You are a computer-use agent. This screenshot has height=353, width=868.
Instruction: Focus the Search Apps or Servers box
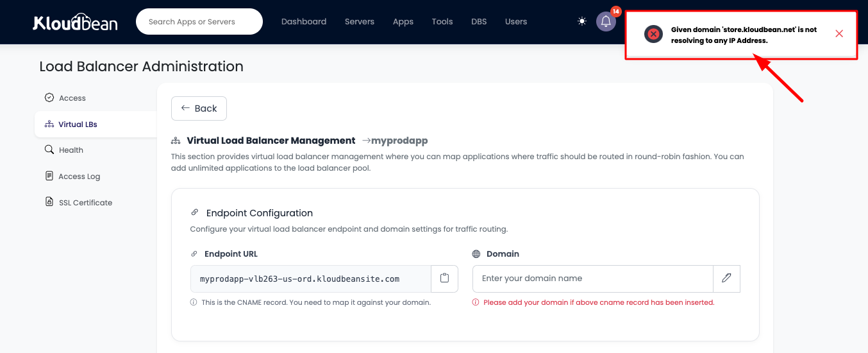199,22
